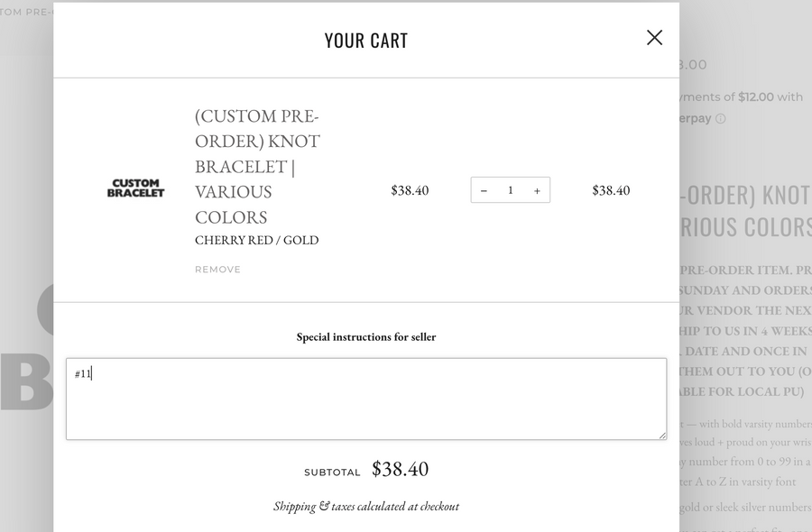The width and height of the screenshot is (812, 532).
Task: Click the quantity number field
Action: tap(511, 190)
